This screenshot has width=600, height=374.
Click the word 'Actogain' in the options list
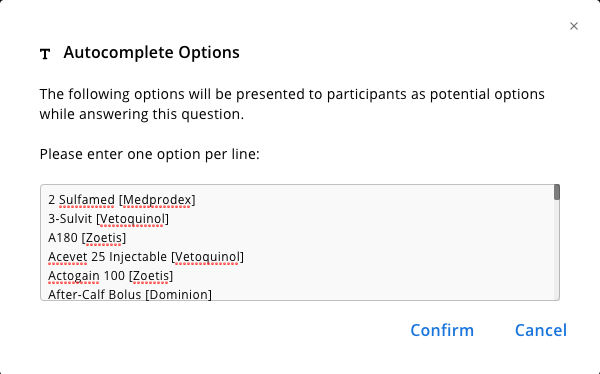pos(73,276)
